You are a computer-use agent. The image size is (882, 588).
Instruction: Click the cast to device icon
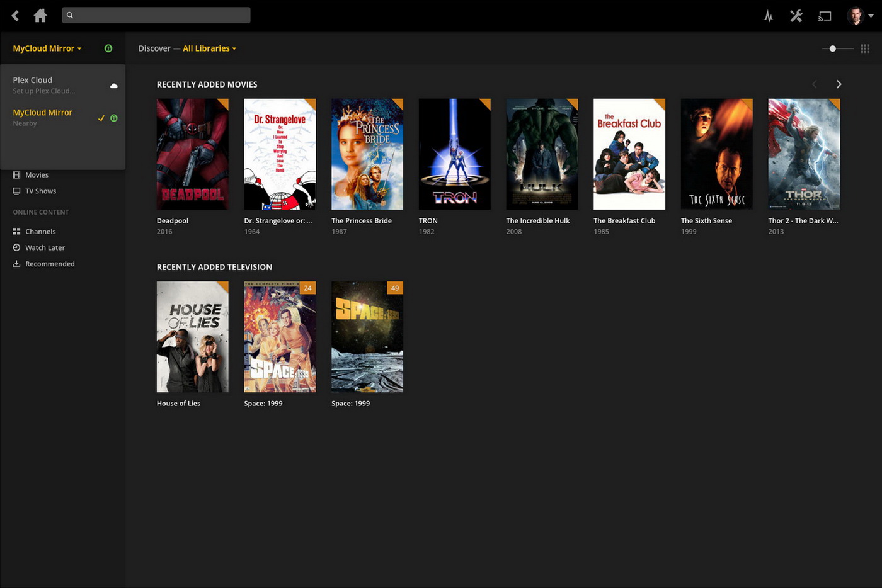point(825,16)
